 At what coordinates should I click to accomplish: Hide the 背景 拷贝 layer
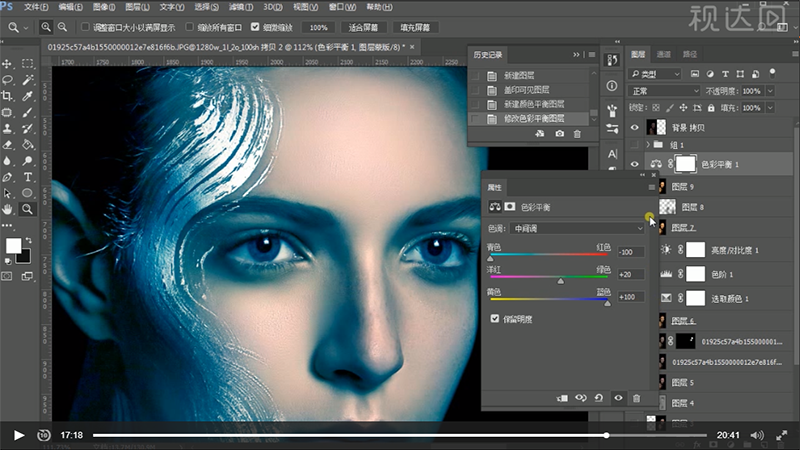[634, 128]
